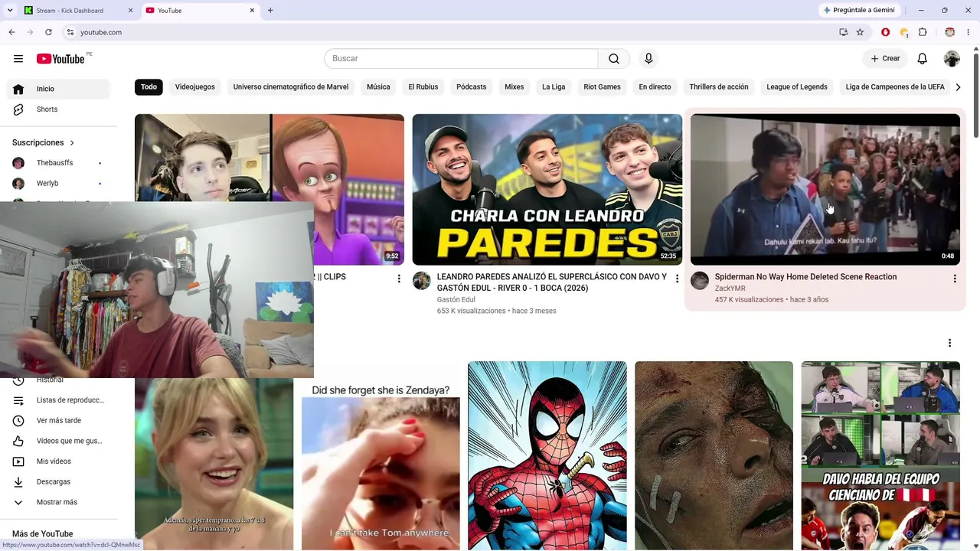
Task: Open Shorts from the sidebar
Action: 58,109
